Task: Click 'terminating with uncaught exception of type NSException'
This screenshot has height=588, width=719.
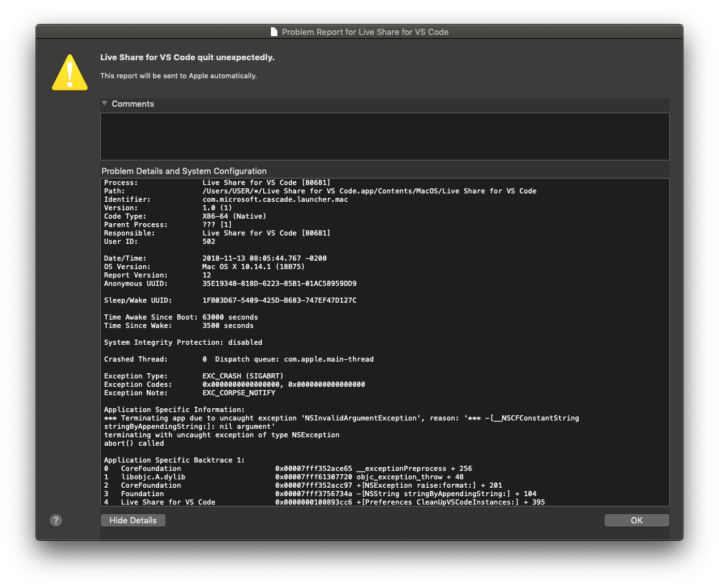Action: (x=222, y=435)
